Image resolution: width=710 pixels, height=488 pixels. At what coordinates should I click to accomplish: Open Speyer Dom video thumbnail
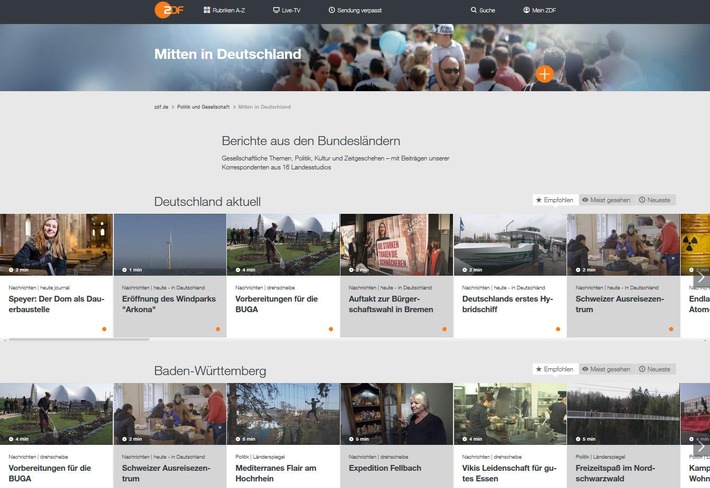pyautogui.click(x=56, y=244)
